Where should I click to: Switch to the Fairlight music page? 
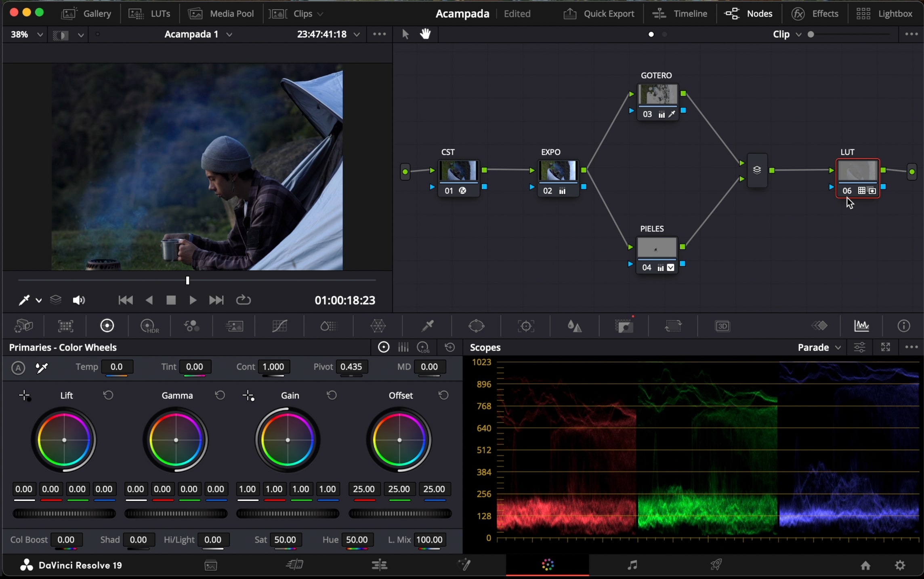[x=632, y=565]
